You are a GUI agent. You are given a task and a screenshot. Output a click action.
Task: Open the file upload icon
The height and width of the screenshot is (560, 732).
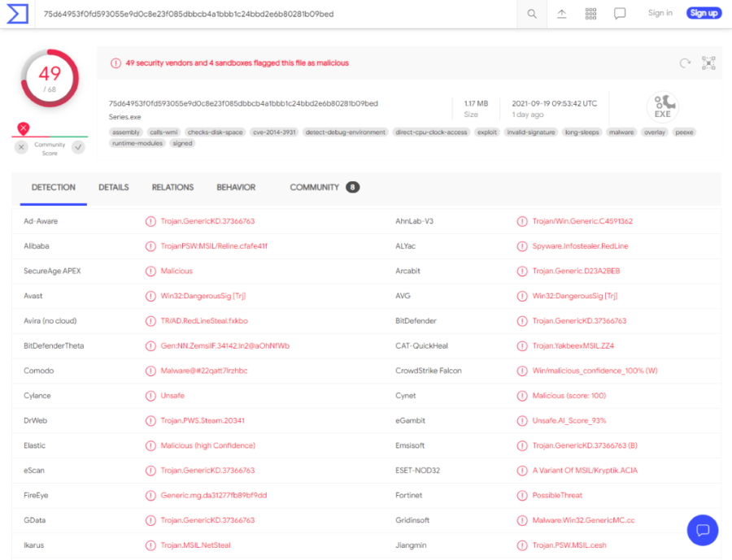tap(561, 14)
